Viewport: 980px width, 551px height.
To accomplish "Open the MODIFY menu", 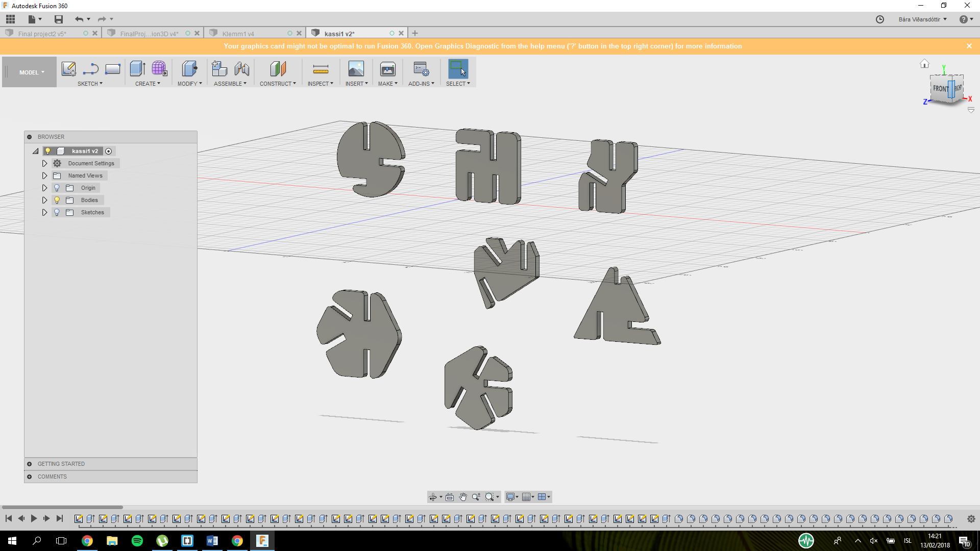I will 189,84.
